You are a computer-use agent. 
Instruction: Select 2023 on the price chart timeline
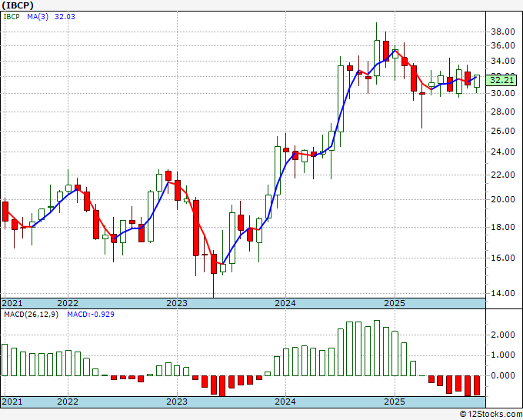(x=177, y=303)
